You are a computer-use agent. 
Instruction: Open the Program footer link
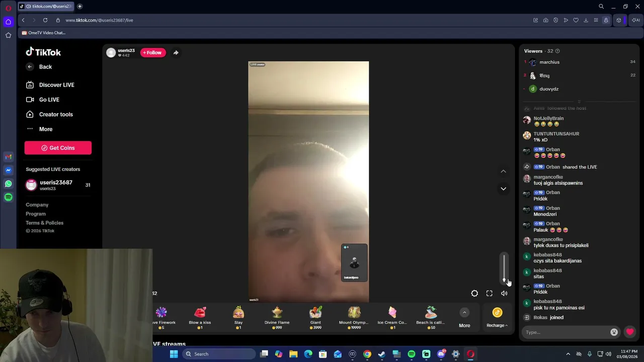coord(36,214)
